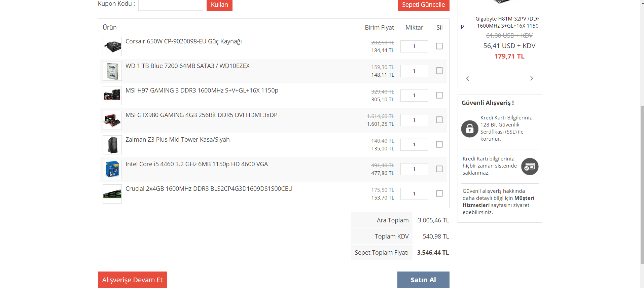The height and width of the screenshot is (288, 644).
Task: Click the Sepeti Güncelle button
Action: coord(423,5)
